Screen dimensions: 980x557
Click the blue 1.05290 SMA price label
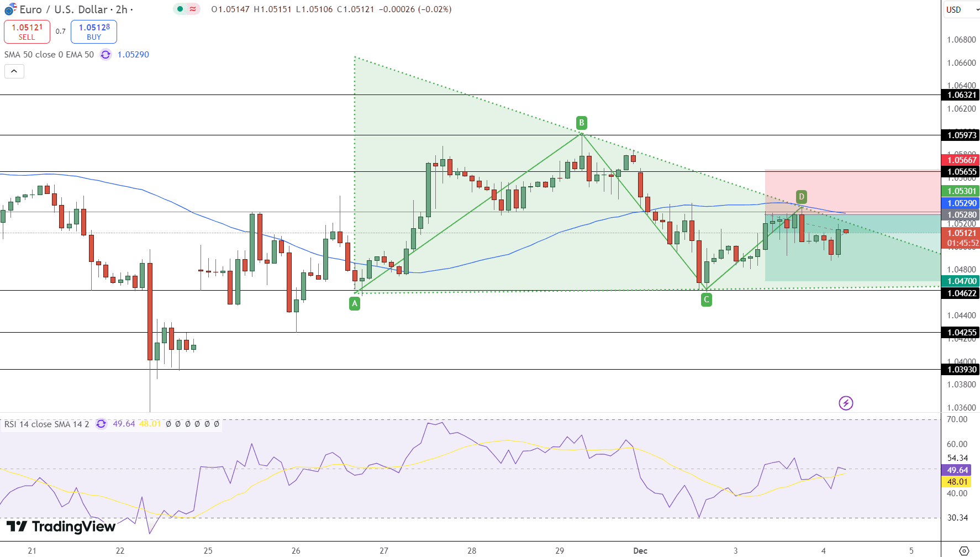point(961,203)
